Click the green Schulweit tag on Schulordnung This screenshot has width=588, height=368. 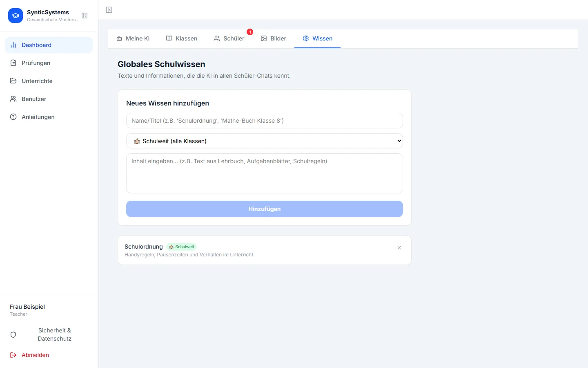tap(182, 247)
